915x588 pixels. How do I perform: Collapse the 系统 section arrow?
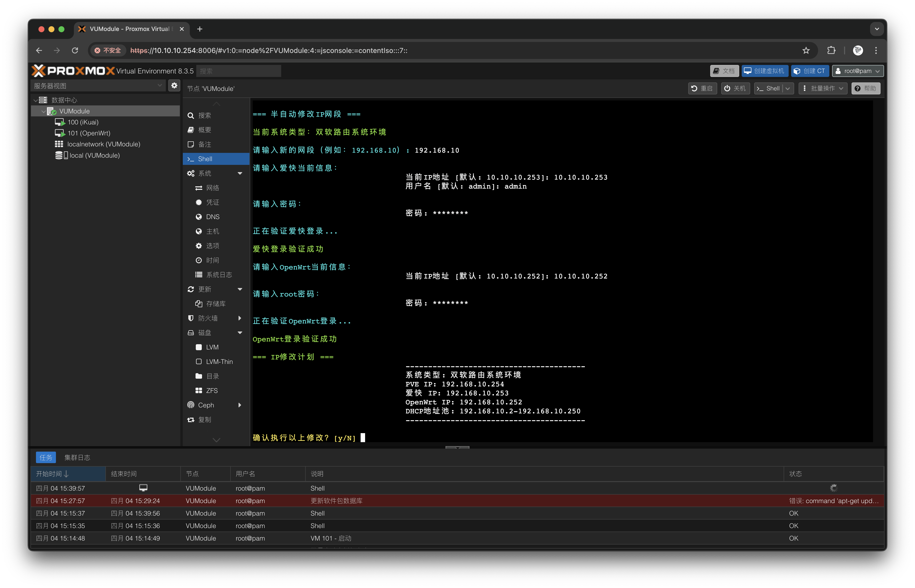(240, 173)
